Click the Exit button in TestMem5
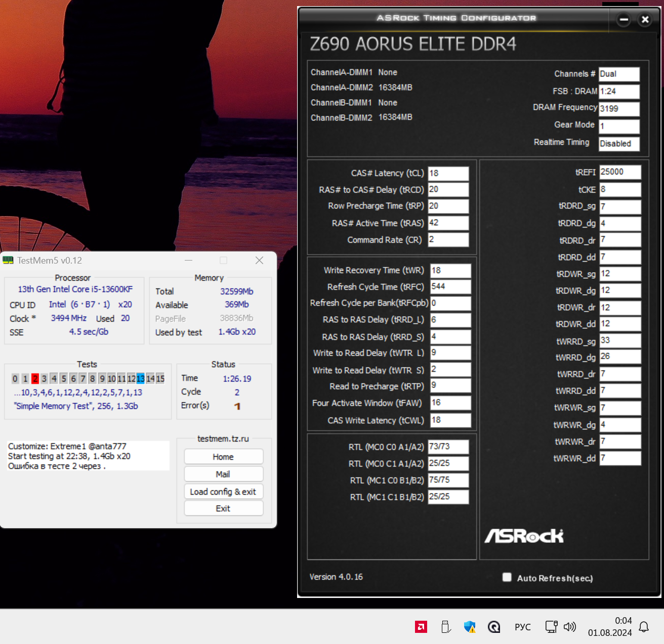The image size is (664, 644). click(x=223, y=508)
